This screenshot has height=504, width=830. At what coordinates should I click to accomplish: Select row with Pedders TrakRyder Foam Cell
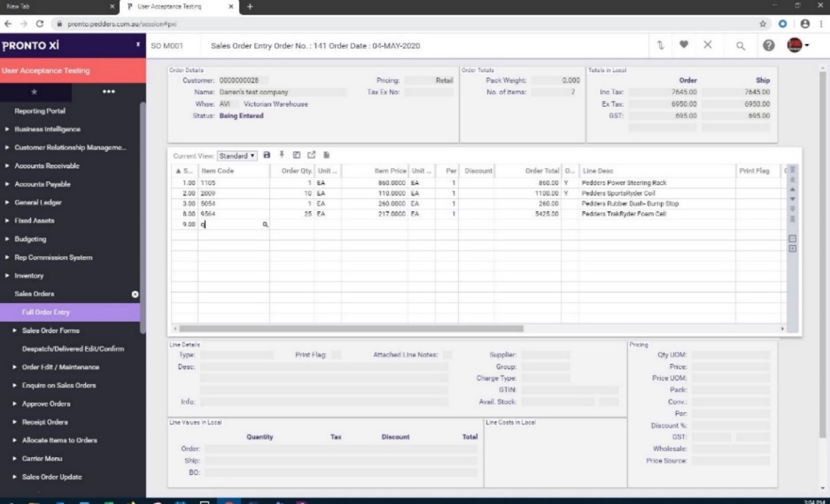[478, 214]
